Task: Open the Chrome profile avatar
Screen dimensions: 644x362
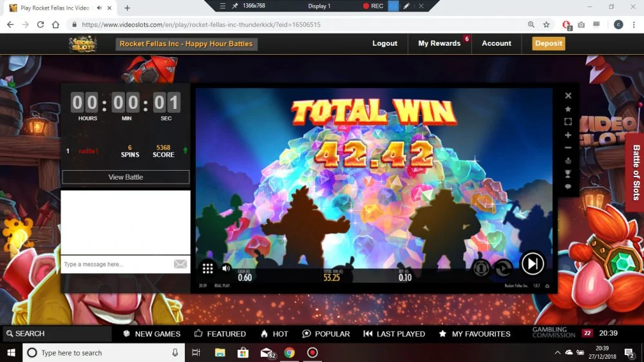Action: [618, 24]
